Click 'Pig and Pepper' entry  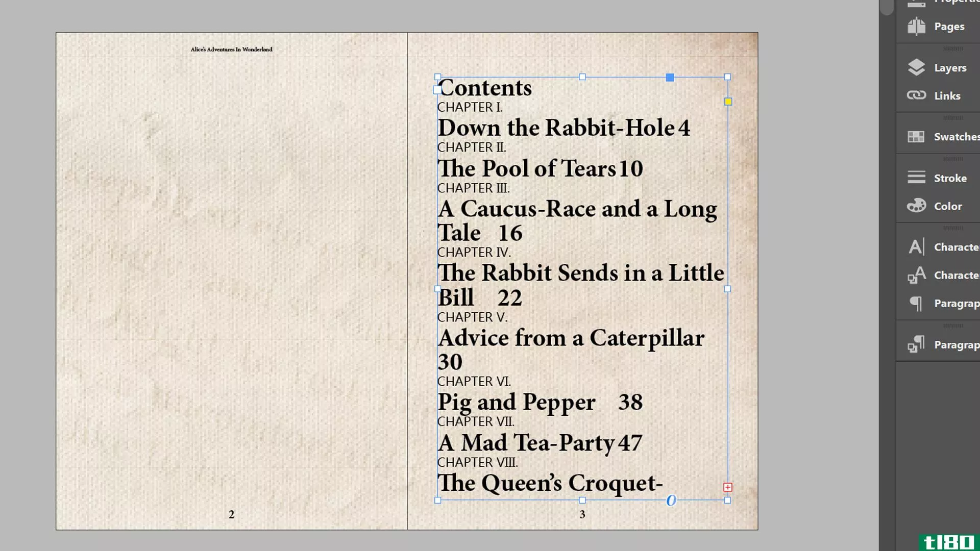(517, 403)
